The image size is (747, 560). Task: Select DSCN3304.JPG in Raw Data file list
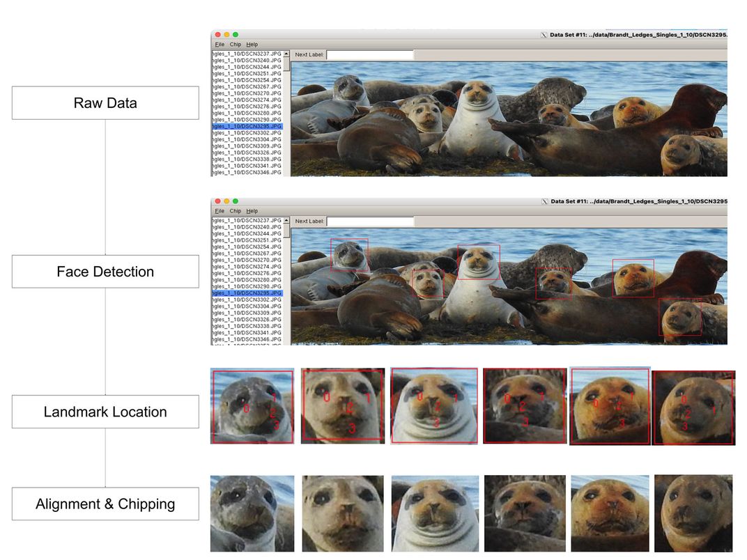tap(247, 139)
